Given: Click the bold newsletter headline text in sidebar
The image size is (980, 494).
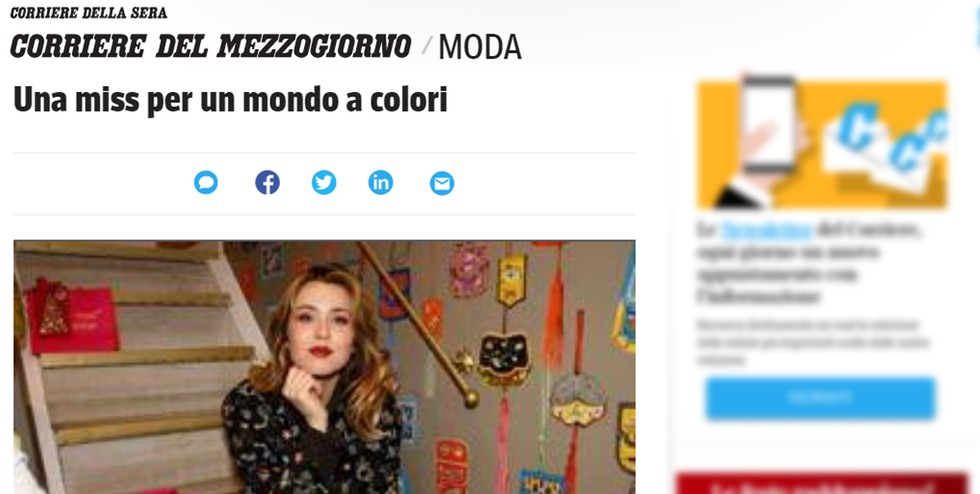Looking at the screenshot, I should [809, 263].
